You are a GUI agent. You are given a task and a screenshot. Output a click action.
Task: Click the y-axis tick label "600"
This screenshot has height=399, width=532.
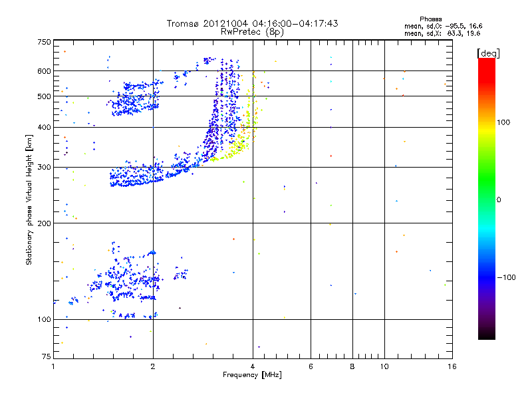[44, 71]
